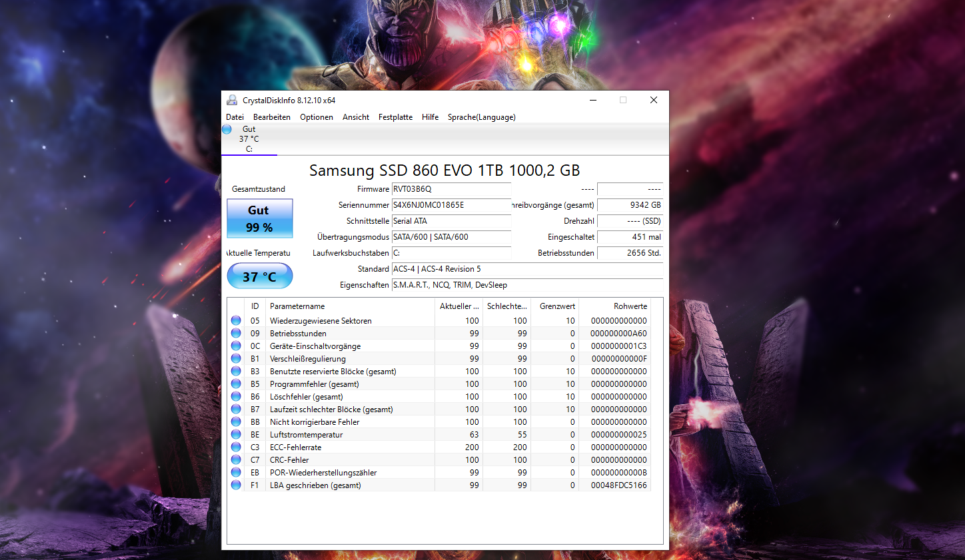Click status orb of Geräte-Einschaltvorgänge row
965x560 pixels.
click(236, 346)
